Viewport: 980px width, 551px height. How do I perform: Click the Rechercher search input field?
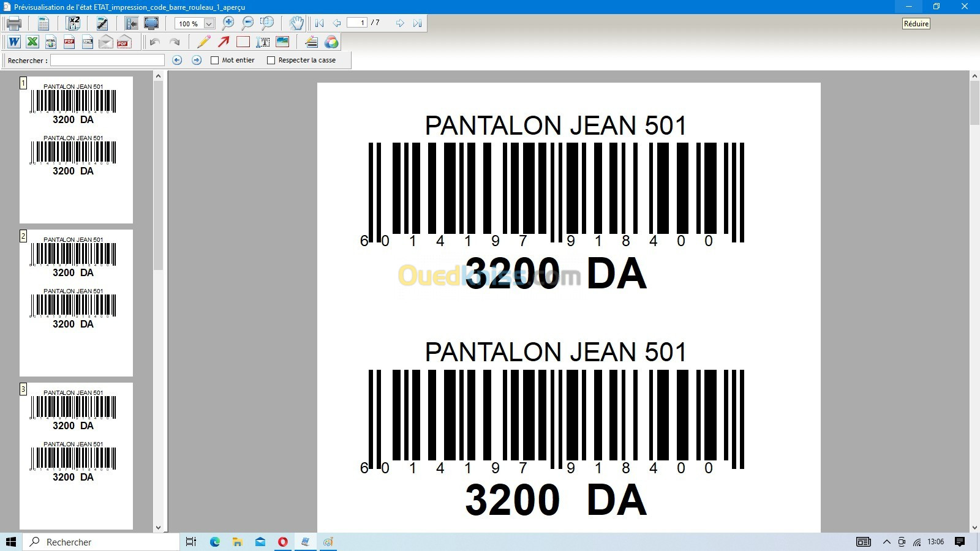click(x=107, y=60)
